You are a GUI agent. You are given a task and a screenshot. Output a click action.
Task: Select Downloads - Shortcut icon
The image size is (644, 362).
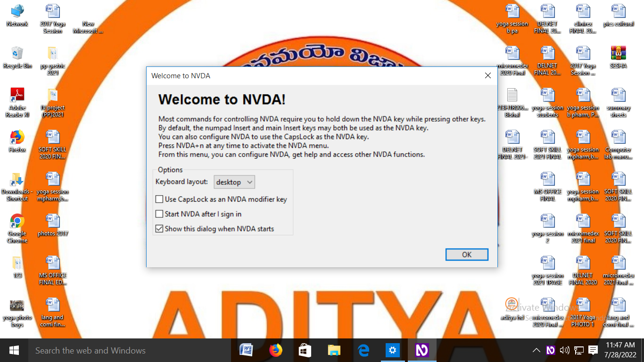pos(17,186)
